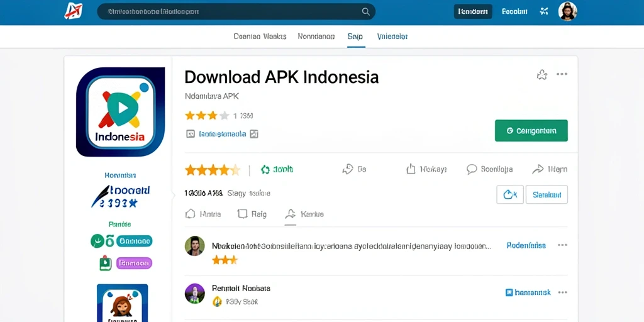This screenshot has width=644, height=322.
Task: Select the home icon tab 'Hlnria'
Action: [203, 214]
